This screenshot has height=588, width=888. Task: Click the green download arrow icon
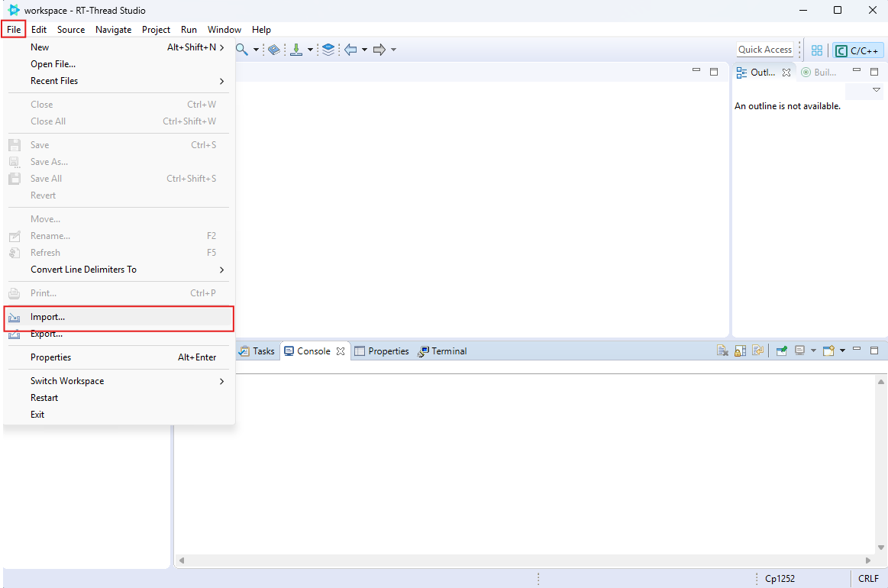click(296, 50)
